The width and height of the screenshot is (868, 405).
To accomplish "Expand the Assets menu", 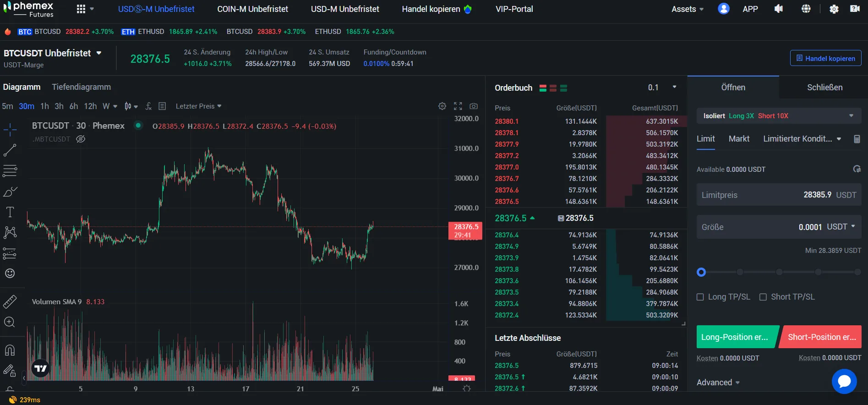I will click(x=688, y=9).
